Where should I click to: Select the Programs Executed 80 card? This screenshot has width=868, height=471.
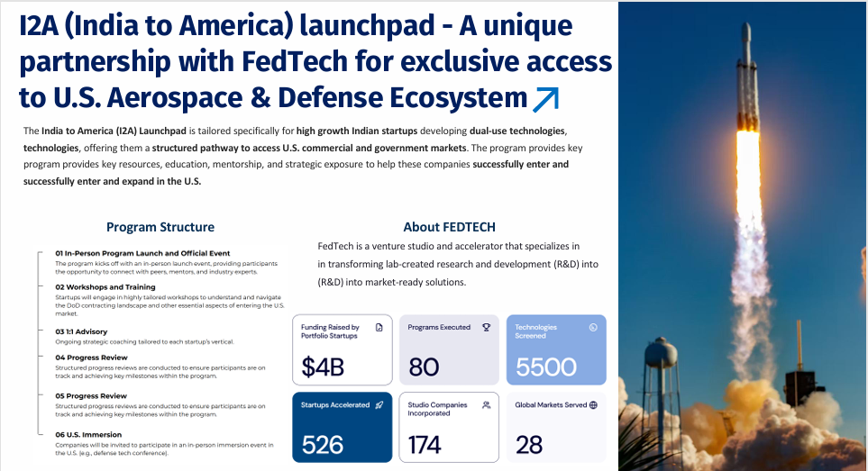(449, 350)
